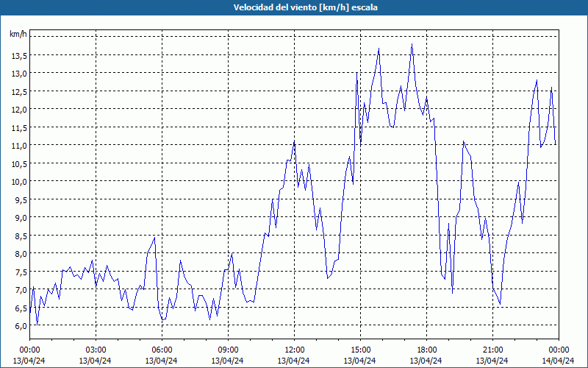Select the '9,5' y-axis value

(x=21, y=200)
